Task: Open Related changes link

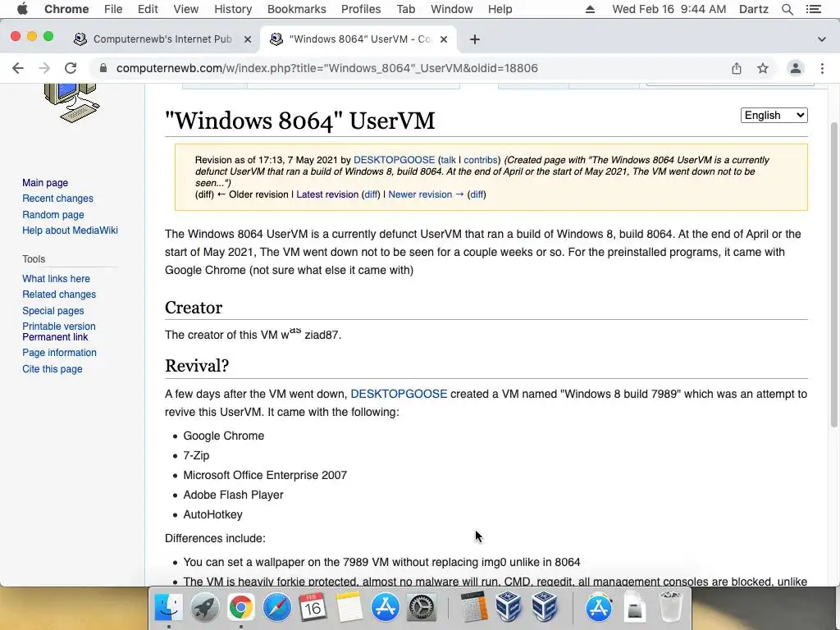Action: tap(59, 294)
